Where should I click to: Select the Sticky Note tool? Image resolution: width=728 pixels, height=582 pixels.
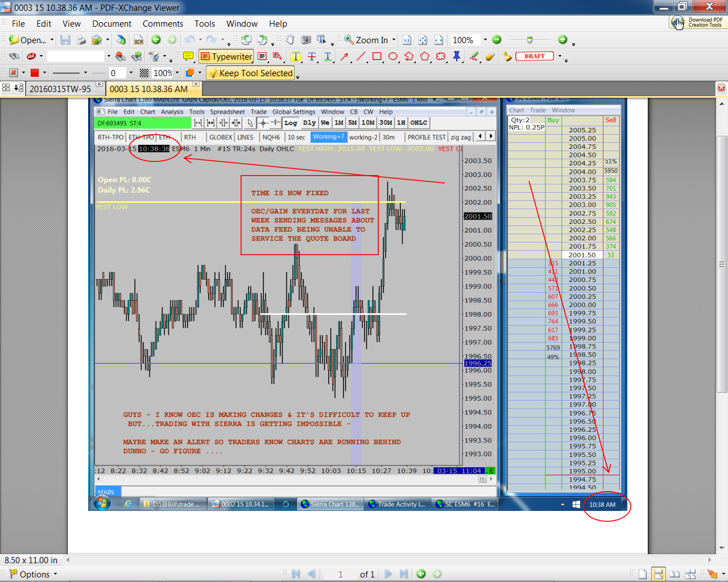click(x=188, y=56)
